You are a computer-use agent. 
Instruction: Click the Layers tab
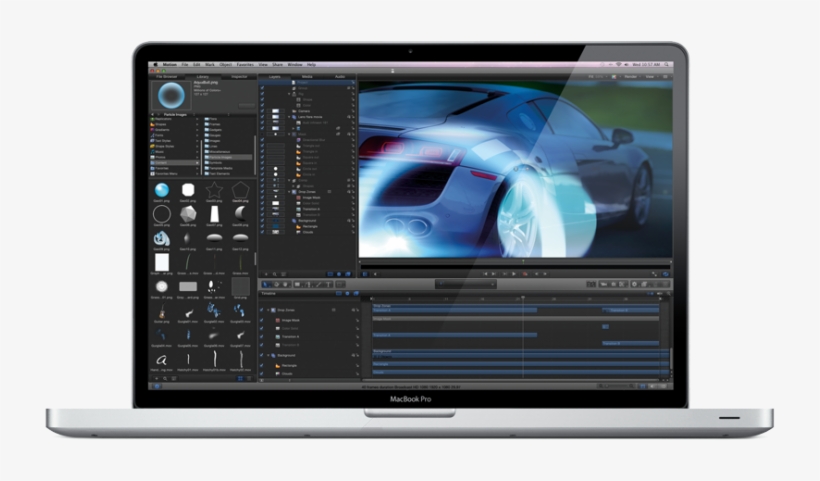275,76
